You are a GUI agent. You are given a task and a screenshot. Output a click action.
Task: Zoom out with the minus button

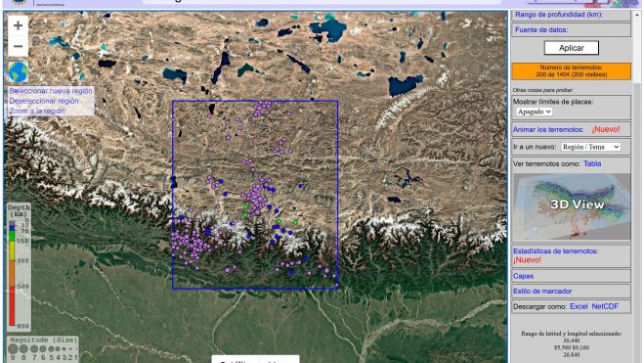(x=18, y=46)
